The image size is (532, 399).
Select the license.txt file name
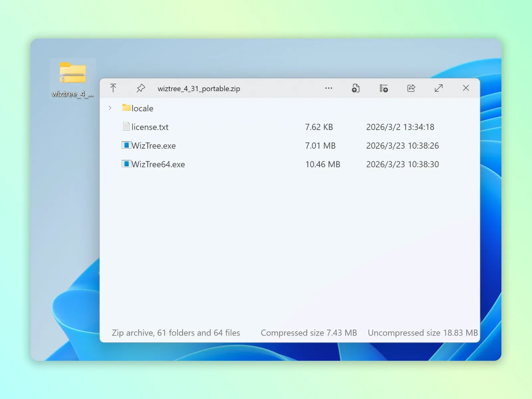coord(150,127)
